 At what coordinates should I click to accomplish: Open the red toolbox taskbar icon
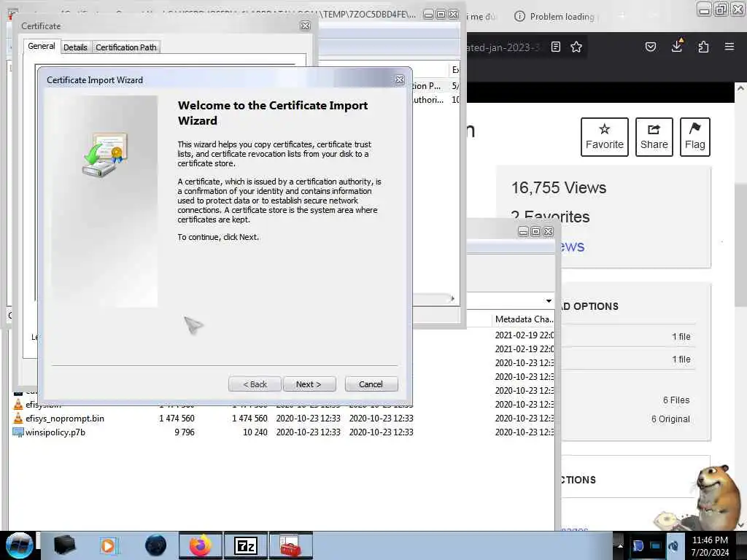point(290,545)
